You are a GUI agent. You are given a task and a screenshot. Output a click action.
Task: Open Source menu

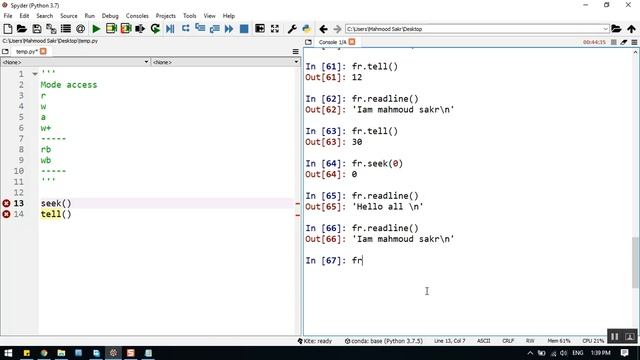point(69,16)
